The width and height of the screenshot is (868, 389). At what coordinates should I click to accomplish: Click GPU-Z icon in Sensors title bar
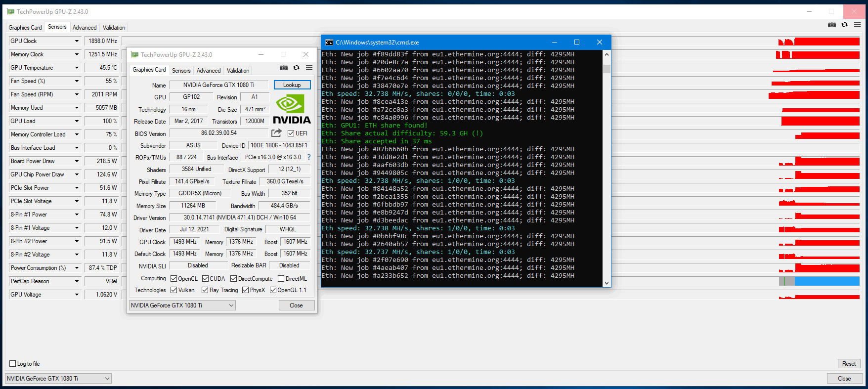point(10,11)
